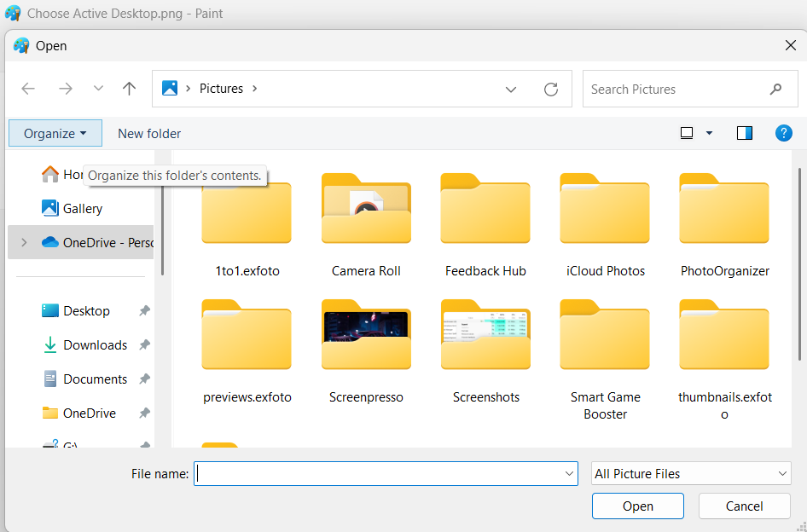Click the Gallery icon in sidebar
The height and width of the screenshot is (532, 807).
click(x=50, y=208)
